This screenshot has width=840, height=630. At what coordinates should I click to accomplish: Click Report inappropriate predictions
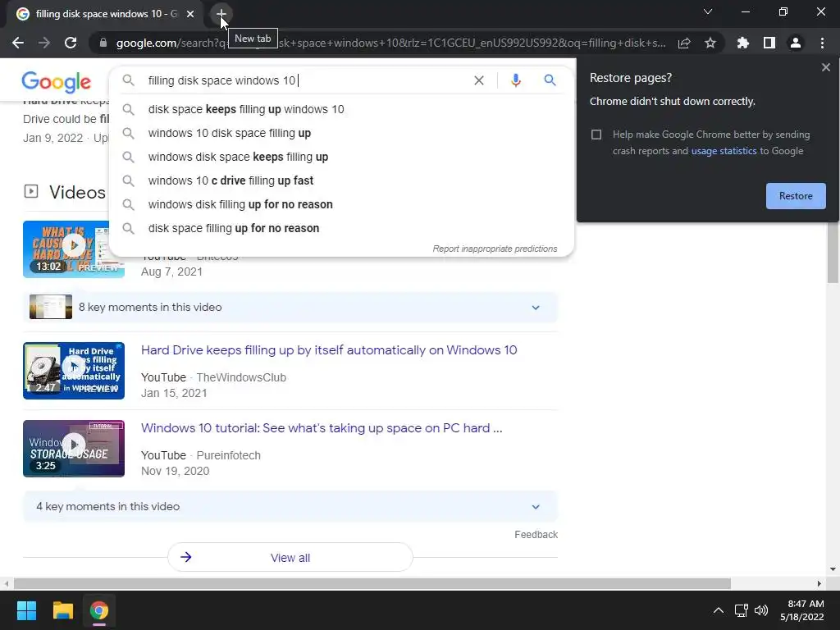pos(495,249)
